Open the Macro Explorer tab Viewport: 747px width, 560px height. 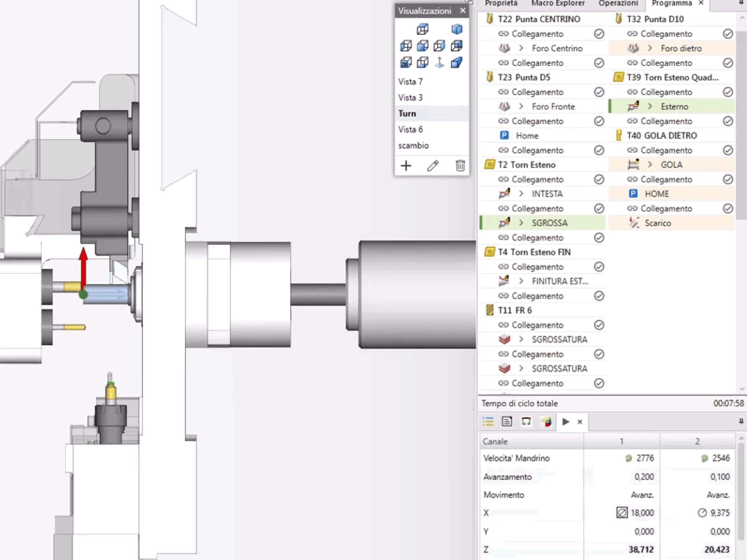coord(558,3)
